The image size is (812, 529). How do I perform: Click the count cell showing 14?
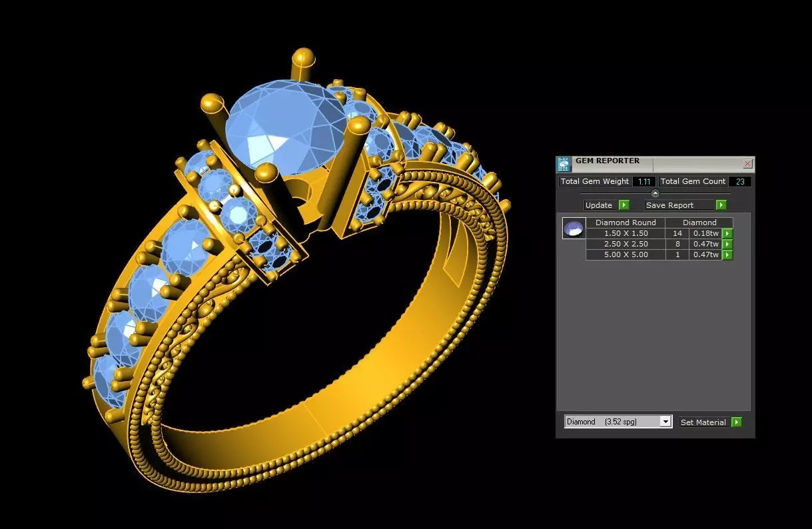click(677, 233)
